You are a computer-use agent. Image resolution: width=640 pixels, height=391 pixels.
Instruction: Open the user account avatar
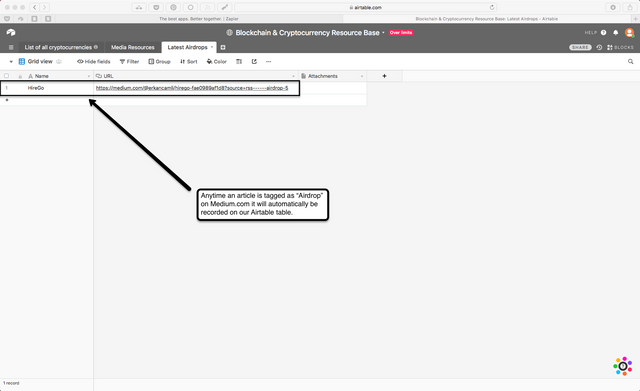(629, 32)
